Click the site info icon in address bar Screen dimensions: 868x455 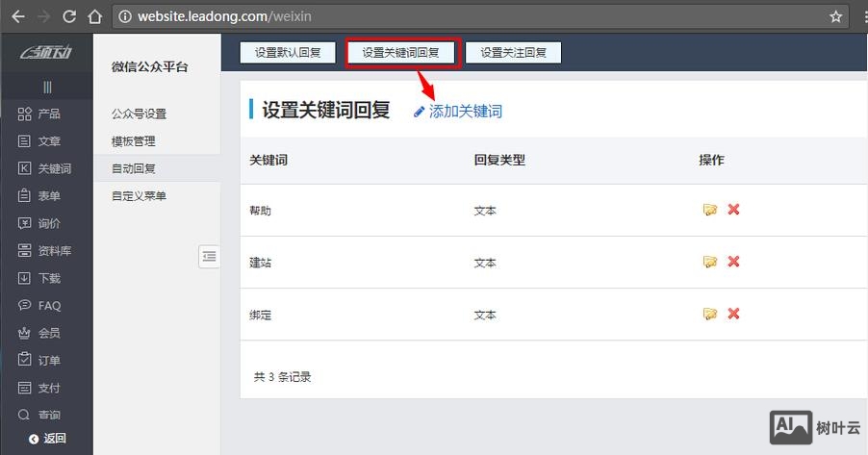pos(125,16)
